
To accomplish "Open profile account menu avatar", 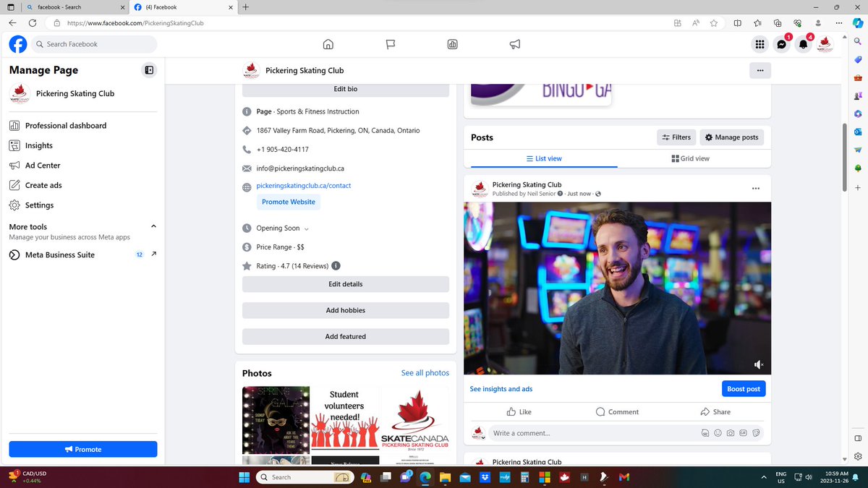I will 825,44.
